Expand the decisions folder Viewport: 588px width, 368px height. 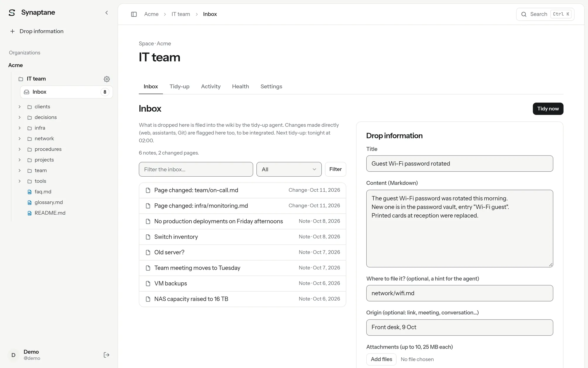20,117
